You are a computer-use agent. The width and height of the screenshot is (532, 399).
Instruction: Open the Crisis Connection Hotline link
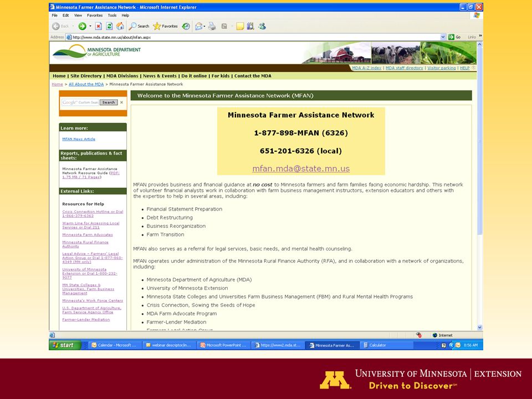(x=93, y=214)
